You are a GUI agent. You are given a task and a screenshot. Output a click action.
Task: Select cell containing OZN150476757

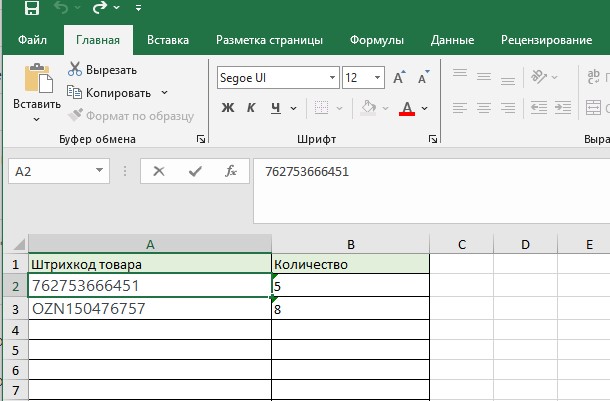pyautogui.click(x=149, y=309)
